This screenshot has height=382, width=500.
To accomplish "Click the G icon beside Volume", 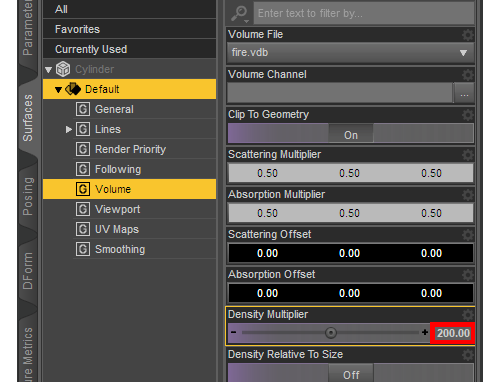I will 83,189.
